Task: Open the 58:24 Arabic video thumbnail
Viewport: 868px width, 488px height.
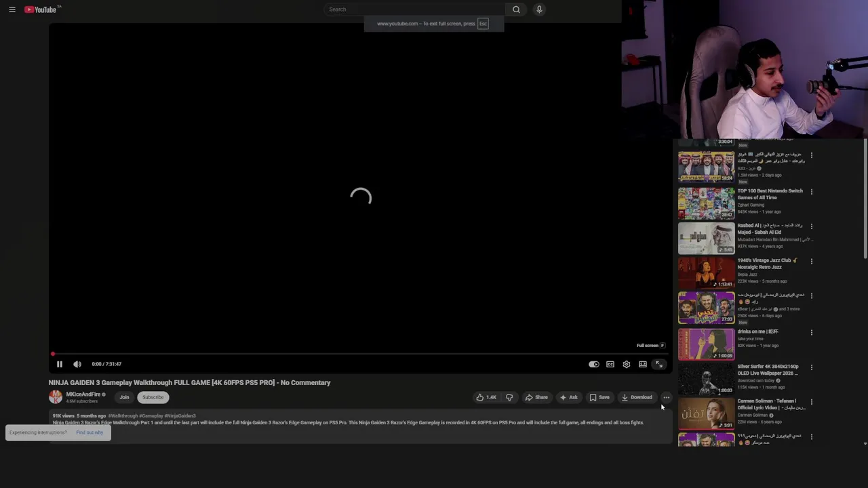Action: (x=706, y=167)
